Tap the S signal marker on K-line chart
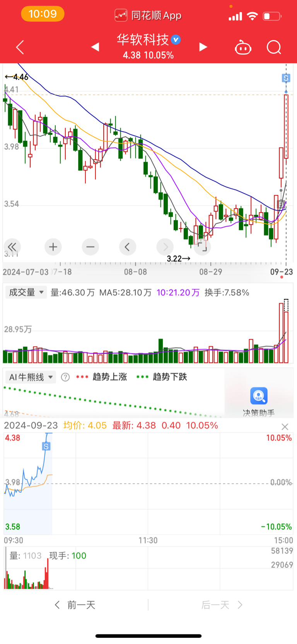This screenshot has width=297, height=644. (286, 78)
